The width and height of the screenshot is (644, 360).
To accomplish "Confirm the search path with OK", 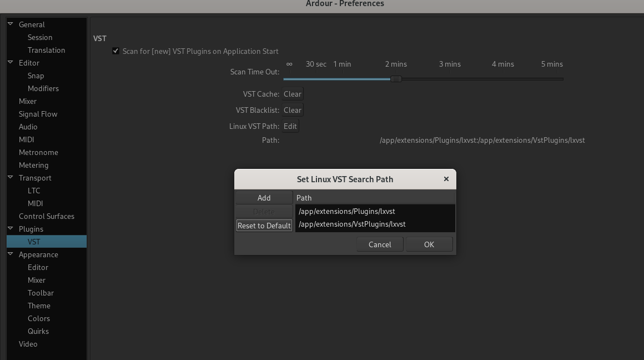I will [x=429, y=244].
